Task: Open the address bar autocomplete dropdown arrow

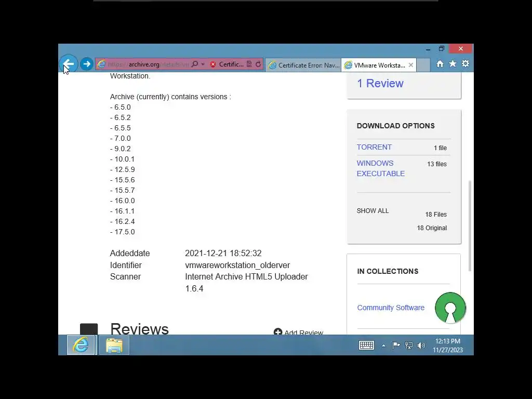Action: [203, 64]
